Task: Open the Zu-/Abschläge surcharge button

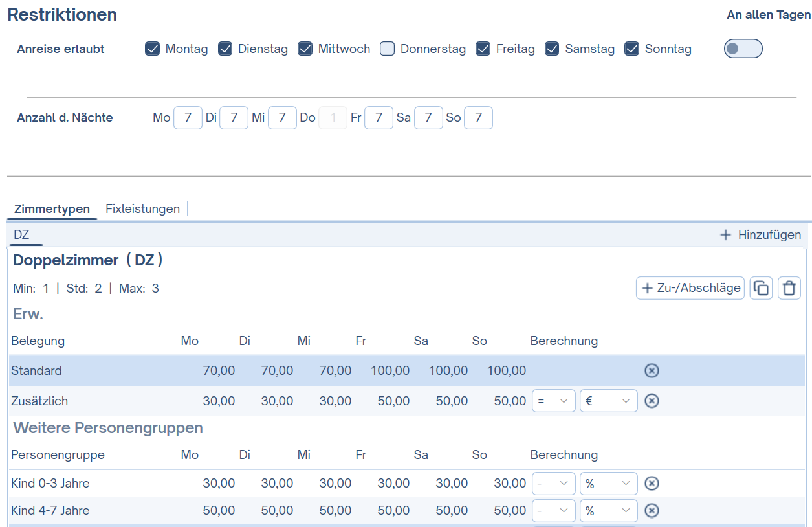Action: click(x=690, y=288)
